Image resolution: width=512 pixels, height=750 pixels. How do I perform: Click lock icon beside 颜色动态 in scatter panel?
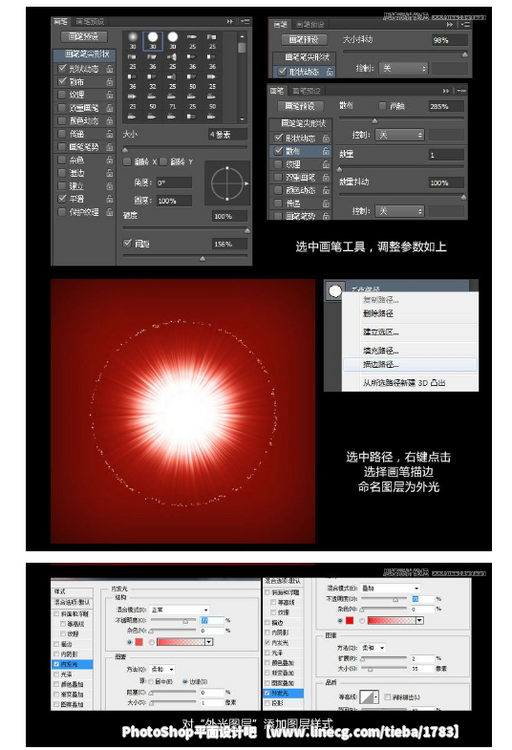(x=326, y=190)
